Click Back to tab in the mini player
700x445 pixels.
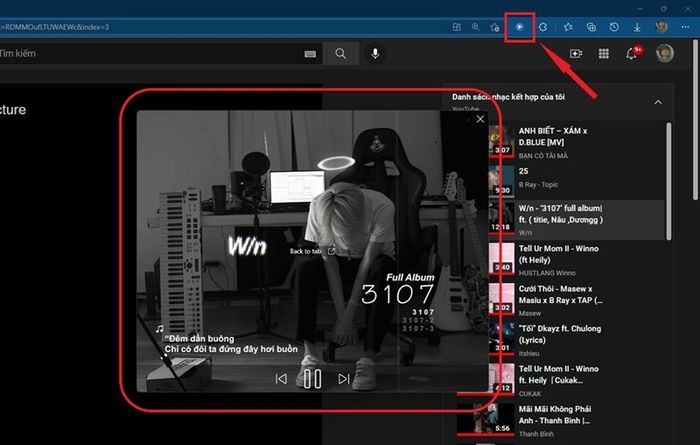pyautogui.click(x=312, y=251)
